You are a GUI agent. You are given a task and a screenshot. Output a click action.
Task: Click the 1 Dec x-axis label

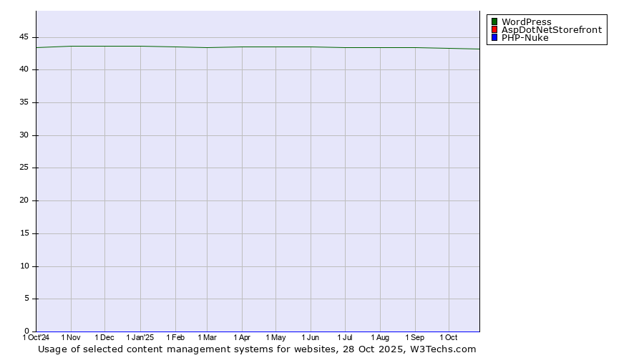104,337
